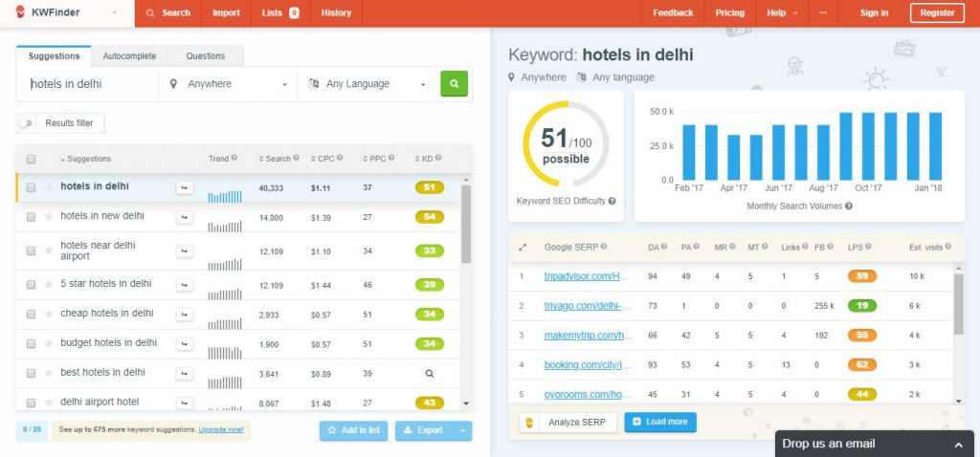Click KD magnifier for 'best hotels in delhi'
The image size is (980, 457).
click(x=430, y=373)
